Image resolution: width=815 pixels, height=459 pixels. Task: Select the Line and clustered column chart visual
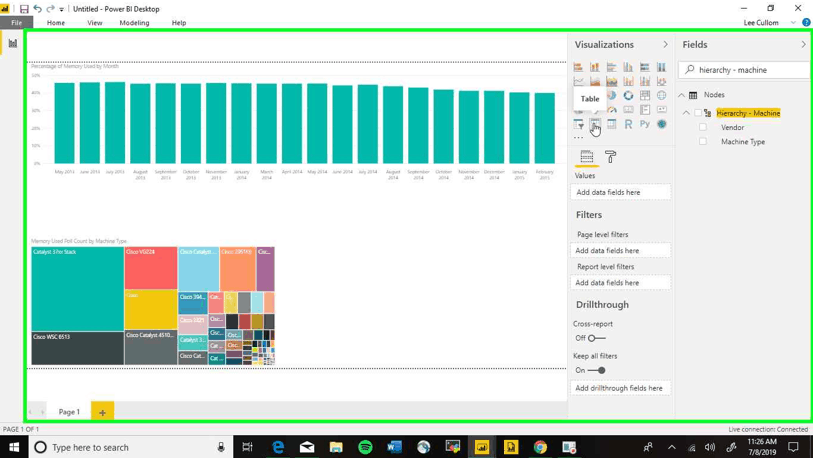click(645, 81)
